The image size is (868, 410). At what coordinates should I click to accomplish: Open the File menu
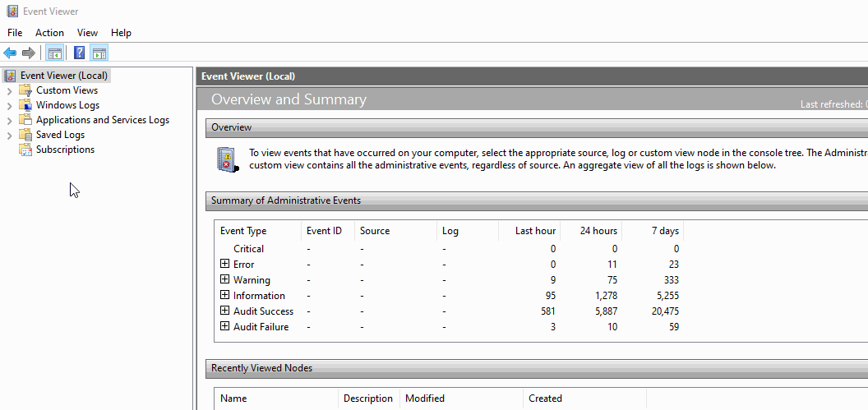15,33
